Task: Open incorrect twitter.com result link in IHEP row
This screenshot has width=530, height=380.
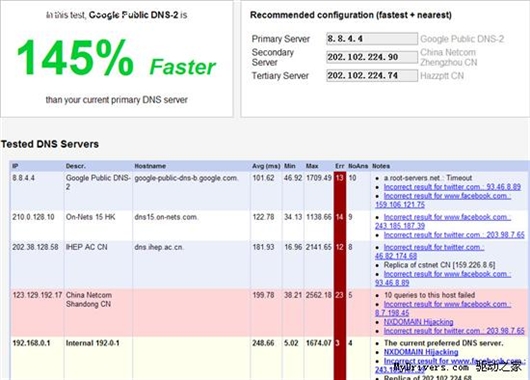Action: pos(430,252)
